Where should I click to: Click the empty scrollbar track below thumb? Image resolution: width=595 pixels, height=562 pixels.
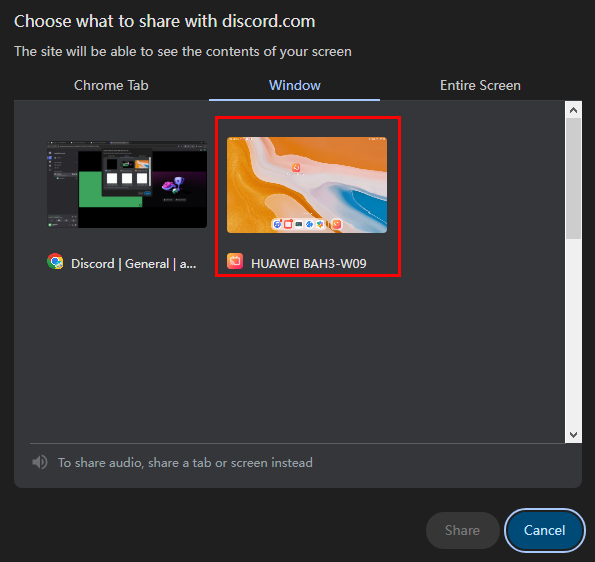[x=573, y=333]
